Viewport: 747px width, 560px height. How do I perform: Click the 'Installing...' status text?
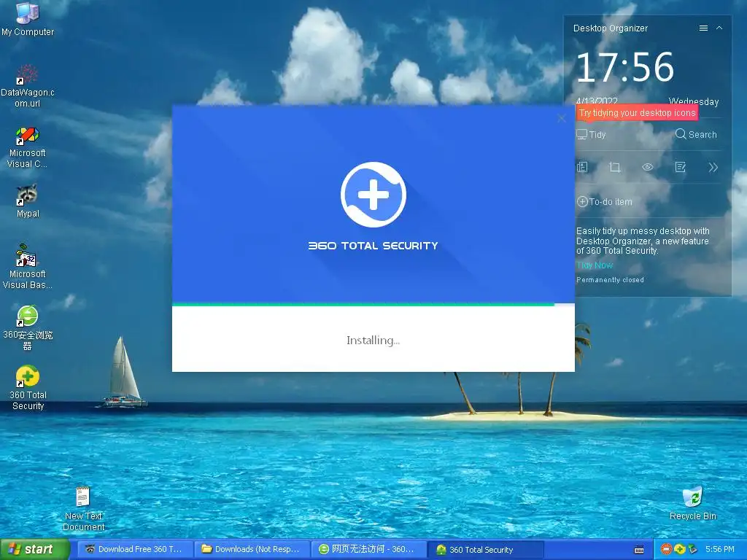click(373, 340)
